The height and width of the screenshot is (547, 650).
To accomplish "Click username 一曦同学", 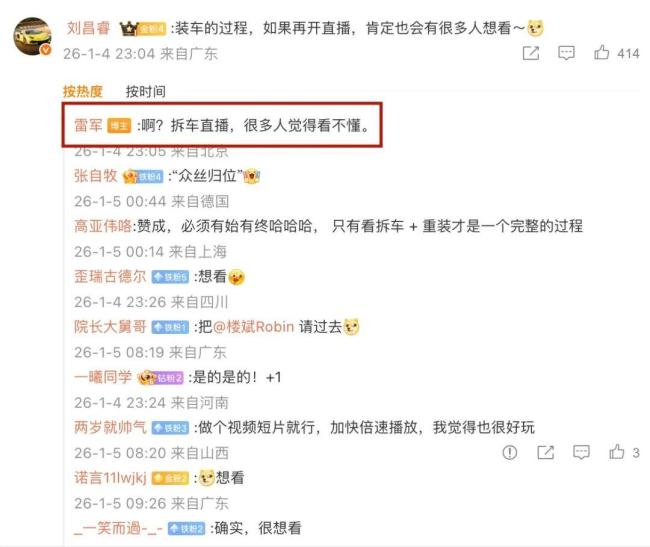I will pyautogui.click(x=103, y=377).
